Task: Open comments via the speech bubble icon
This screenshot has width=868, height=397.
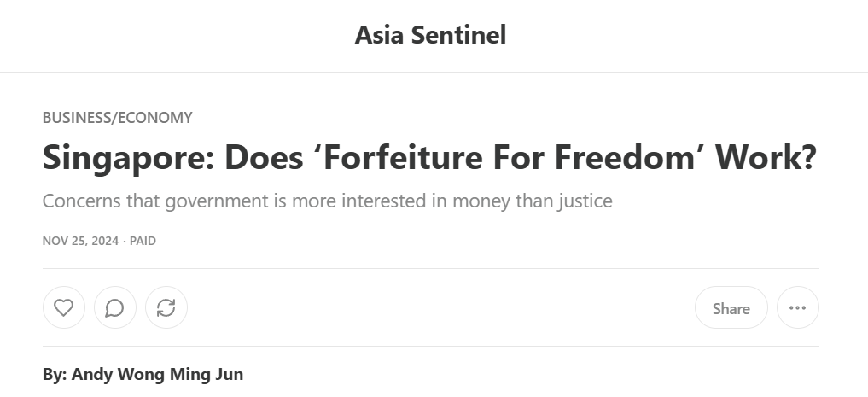Action: 115,307
